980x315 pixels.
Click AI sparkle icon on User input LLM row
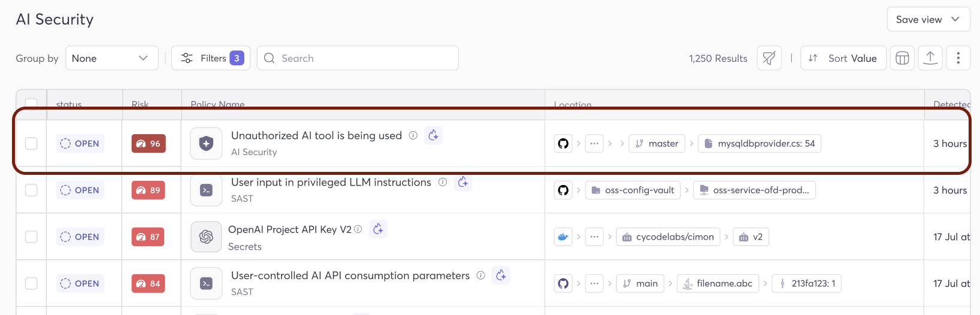[463, 182]
